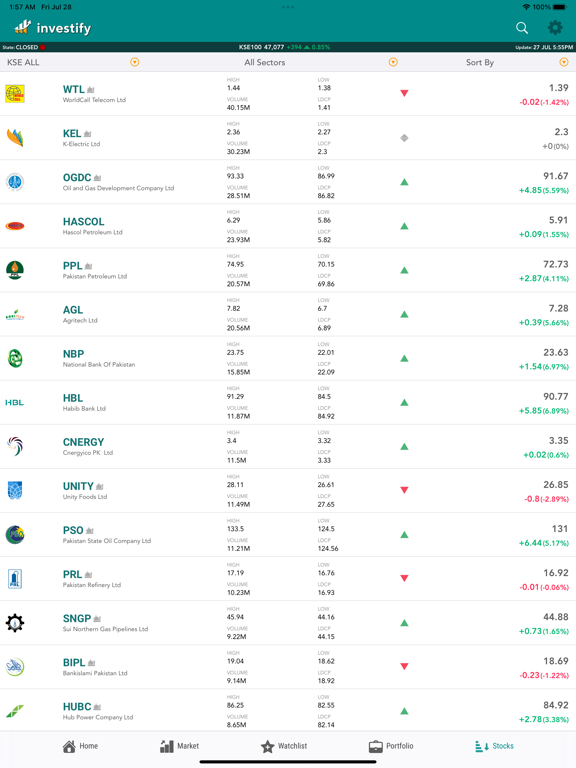The width and height of the screenshot is (576, 768).
Task: Click the State: CLOSED status
Action: 24,47
